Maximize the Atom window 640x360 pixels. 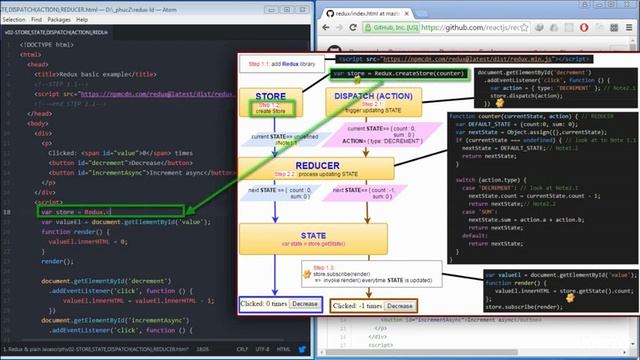point(287,9)
